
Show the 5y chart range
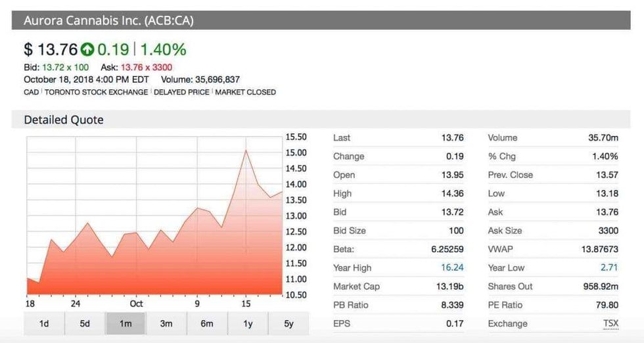tap(288, 323)
